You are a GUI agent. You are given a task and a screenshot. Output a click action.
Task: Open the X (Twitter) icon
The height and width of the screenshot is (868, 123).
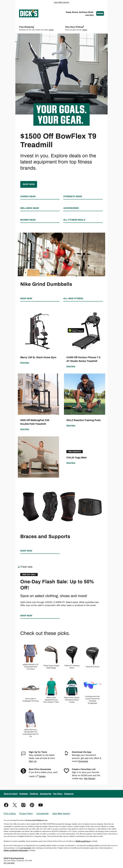(x=14, y=805)
